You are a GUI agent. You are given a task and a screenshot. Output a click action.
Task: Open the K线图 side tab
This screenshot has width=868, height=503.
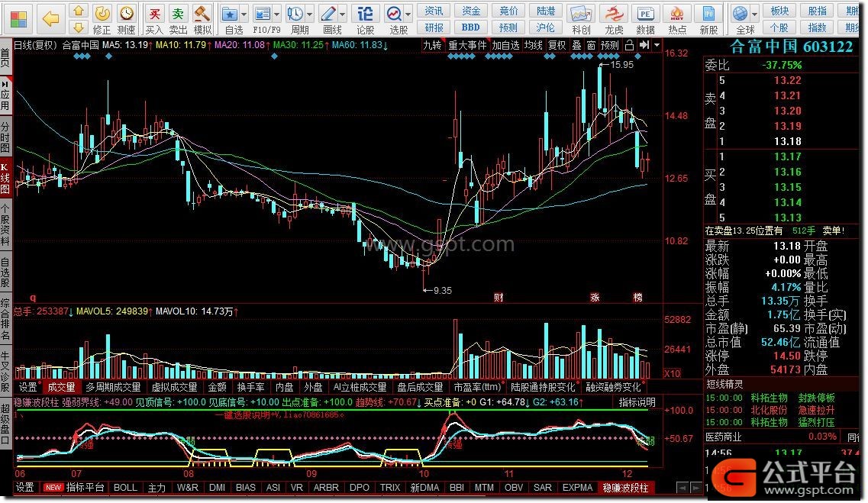(5, 178)
